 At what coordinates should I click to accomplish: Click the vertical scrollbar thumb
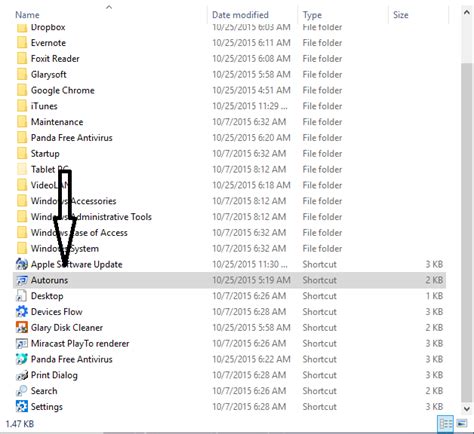pos(467,232)
